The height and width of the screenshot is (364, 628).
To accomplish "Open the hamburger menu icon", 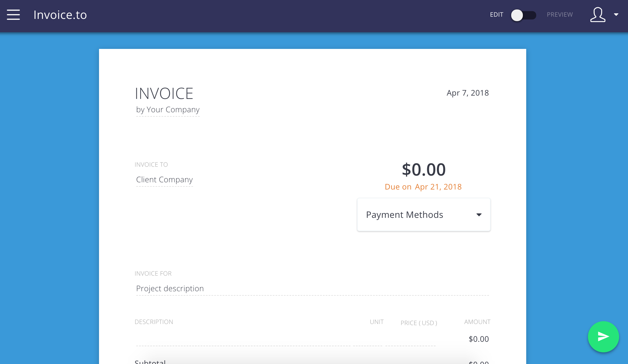I will (x=13, y=15).
